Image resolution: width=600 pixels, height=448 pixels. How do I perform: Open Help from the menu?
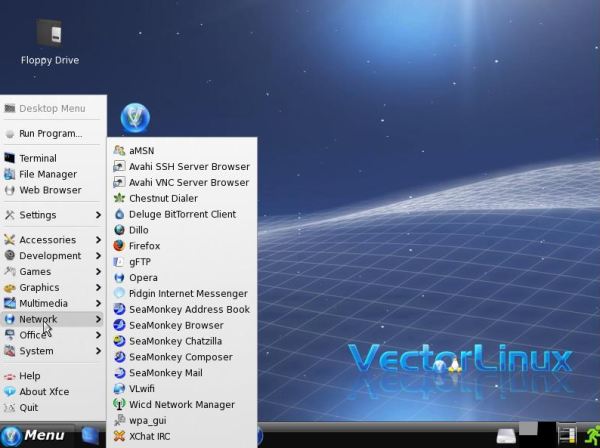(x=53, y=376)
